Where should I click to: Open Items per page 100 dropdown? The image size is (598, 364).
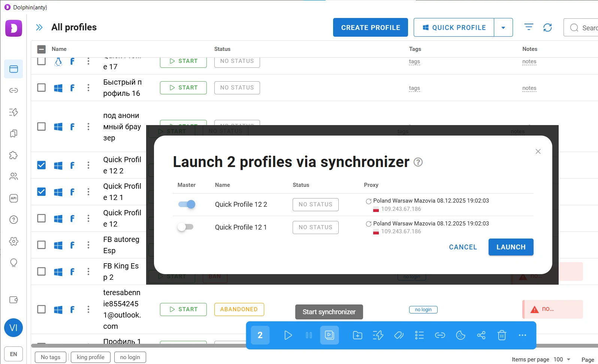pos(562,359)
